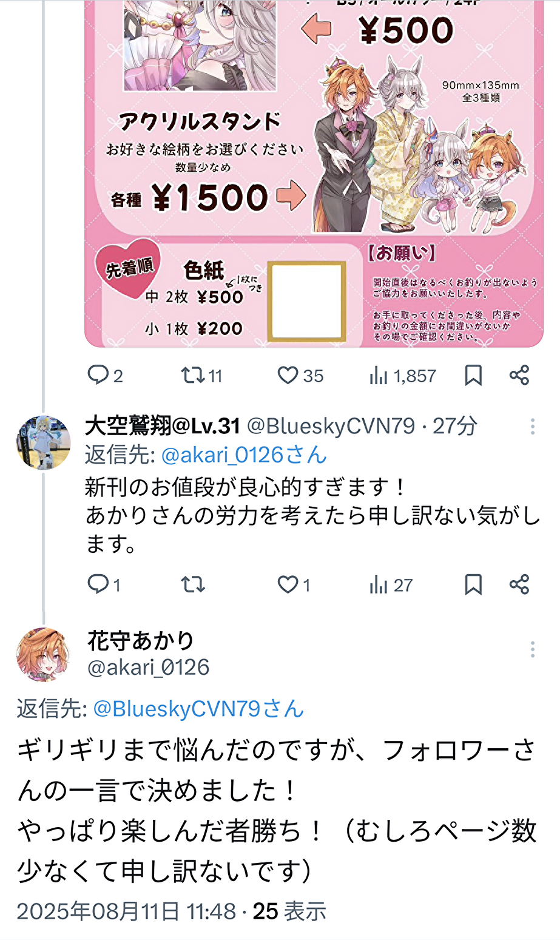Image resolution: width=560 pixels, height=940 pixels.
Task: Reply to 大空鷲翔's comment
Action: (x=104, y=585)
